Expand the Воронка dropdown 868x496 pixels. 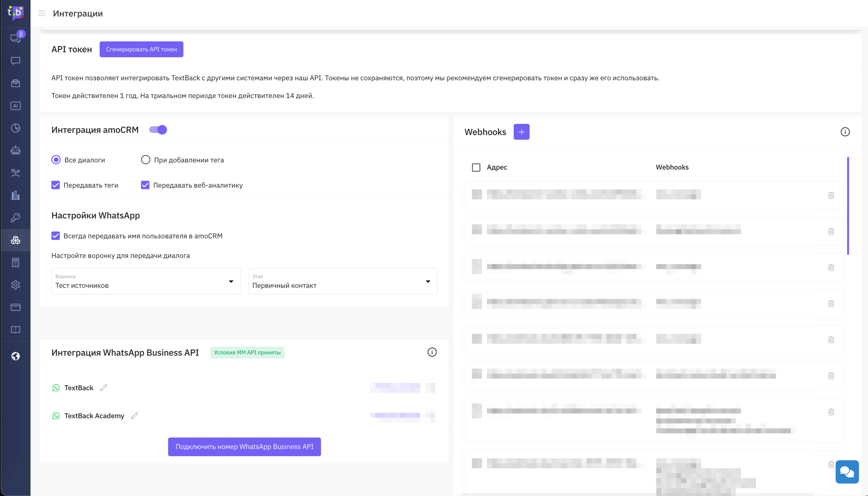click(146, 282)
